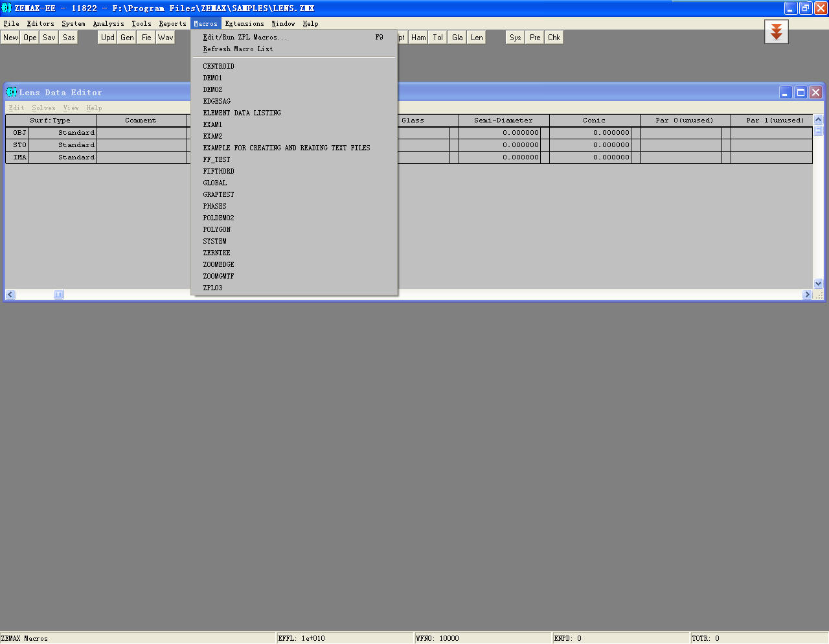Click the Fie (Fields) toolbar button
The image size is (829, 644).
point(146,38)
